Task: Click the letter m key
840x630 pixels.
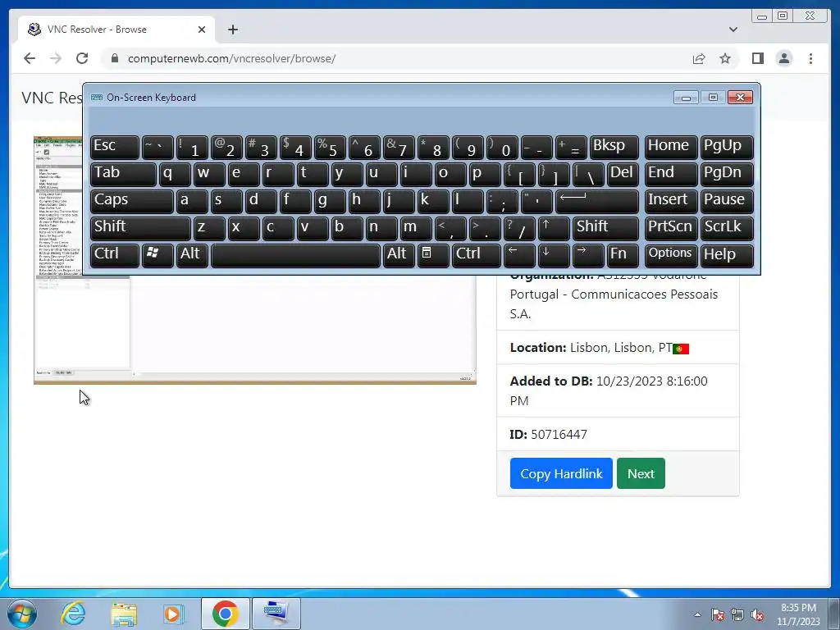Action: [416, 228]
